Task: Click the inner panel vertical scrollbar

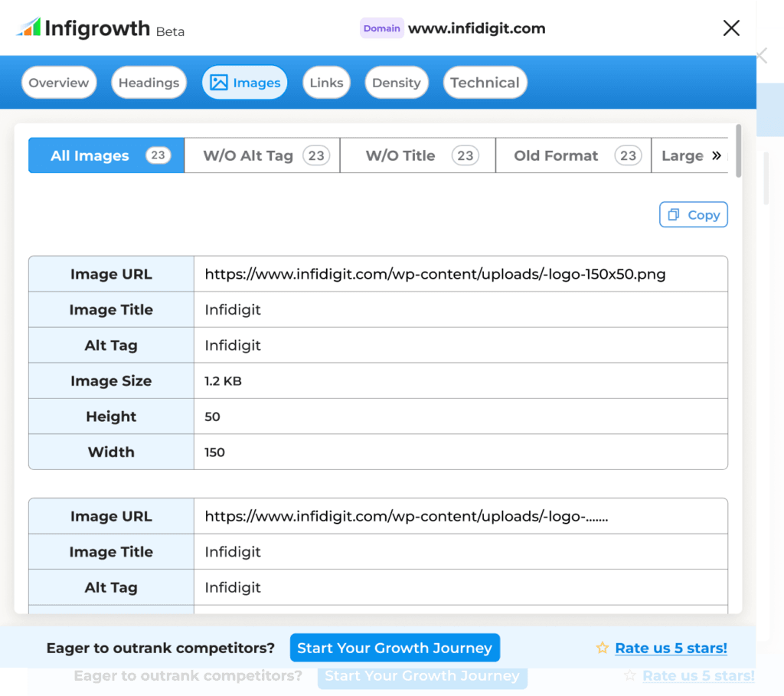Action: 738,151
